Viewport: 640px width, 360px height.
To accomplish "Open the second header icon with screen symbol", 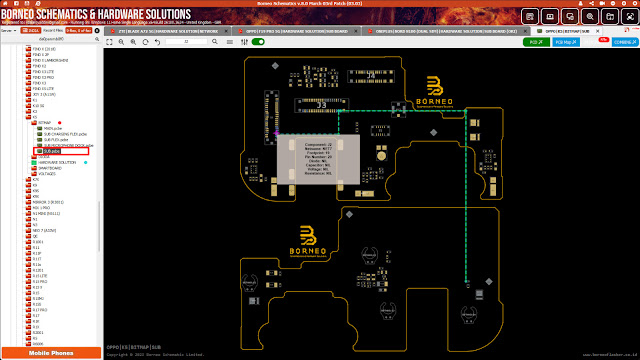I will [x=550, y=17].
